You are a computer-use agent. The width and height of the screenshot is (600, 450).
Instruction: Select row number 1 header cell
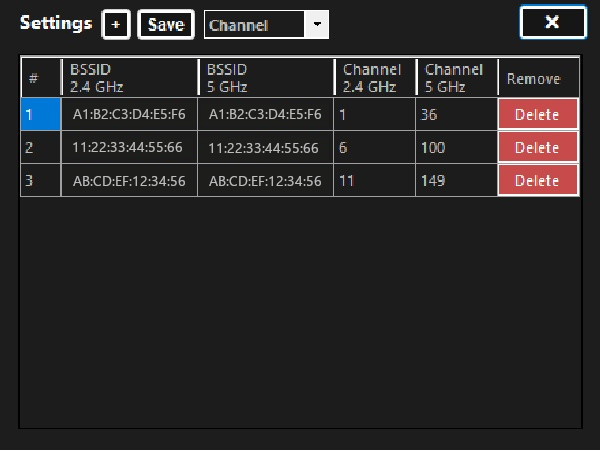pos(41,114)
